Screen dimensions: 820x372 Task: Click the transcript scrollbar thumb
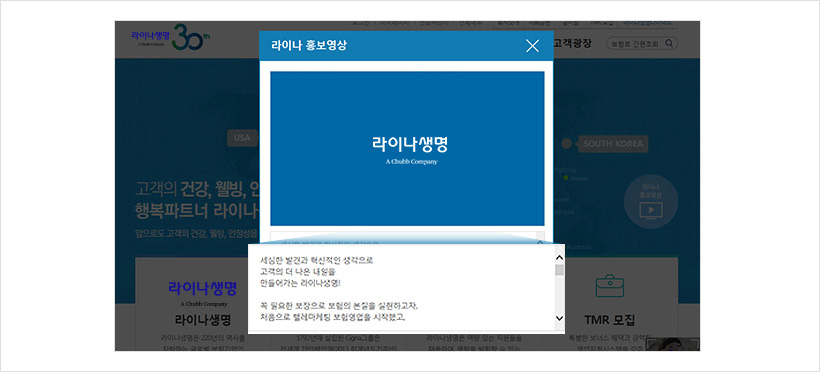(559, 270)
